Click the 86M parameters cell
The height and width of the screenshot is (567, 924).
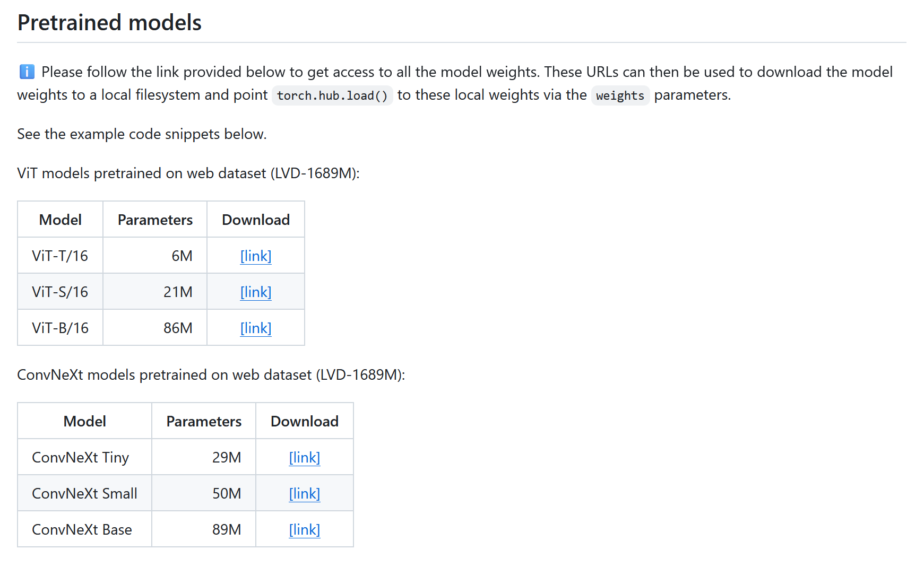click(x=178, y=328)
